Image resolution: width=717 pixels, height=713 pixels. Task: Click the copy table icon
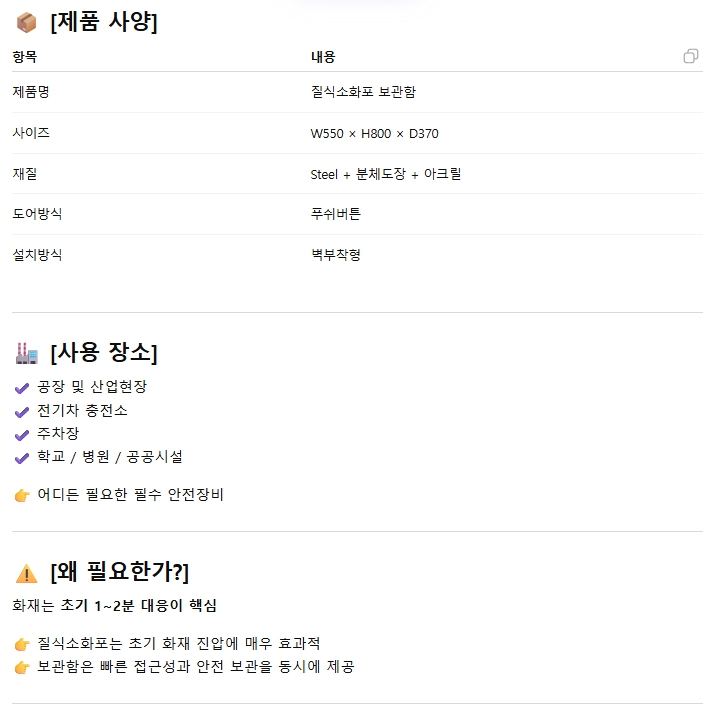690,56
